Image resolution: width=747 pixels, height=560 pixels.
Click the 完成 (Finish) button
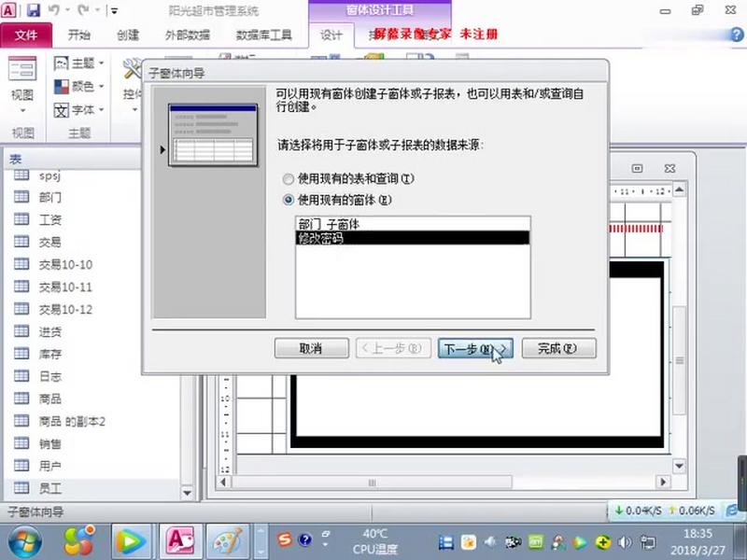(x=558, y=348)
